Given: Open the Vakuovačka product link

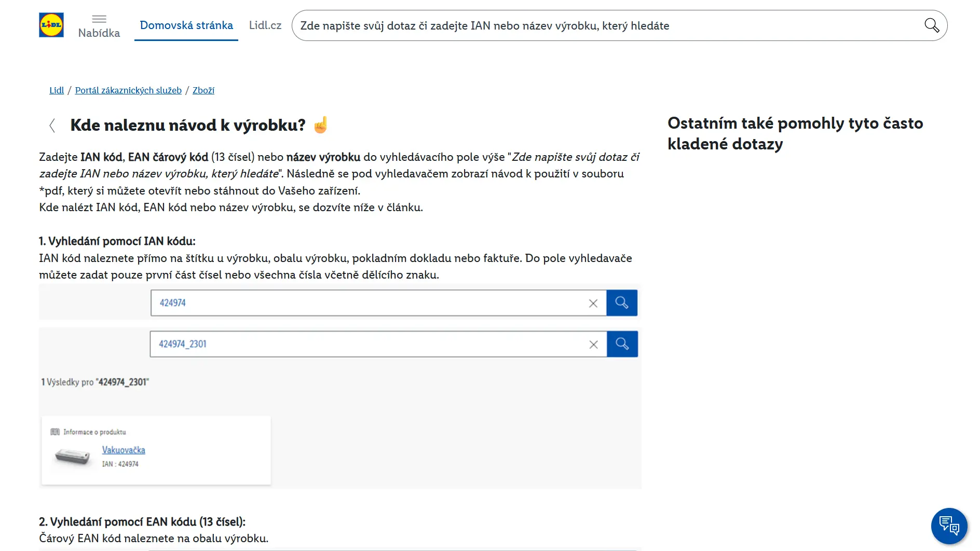Looking at the screenshot, I should pyautogui.click(x=124, y=450).
